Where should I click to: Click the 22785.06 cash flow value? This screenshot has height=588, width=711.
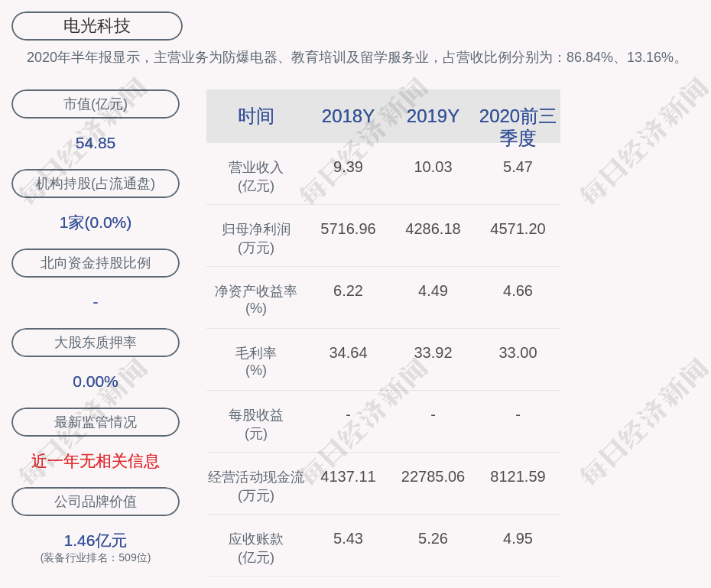[433, 476]
